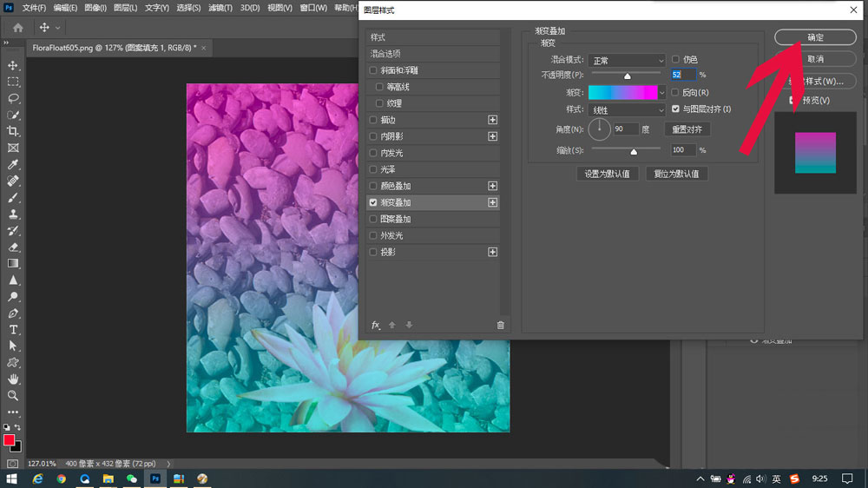Select the Blur tool

(x=13, y=280)
